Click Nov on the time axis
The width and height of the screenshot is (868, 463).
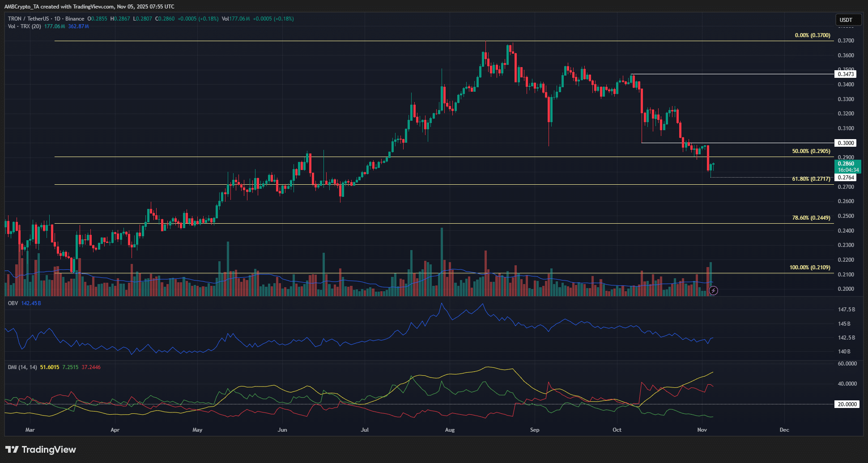tap(702, 429)
